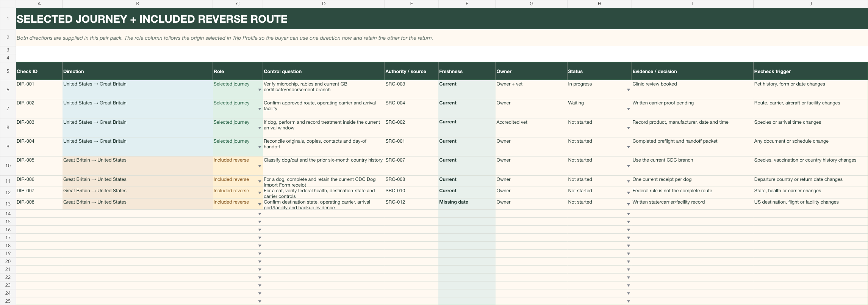Open Role dropdown arrow in empty row 14
Image resolution: width=868 pixels, height=305 pixels.
260,214
